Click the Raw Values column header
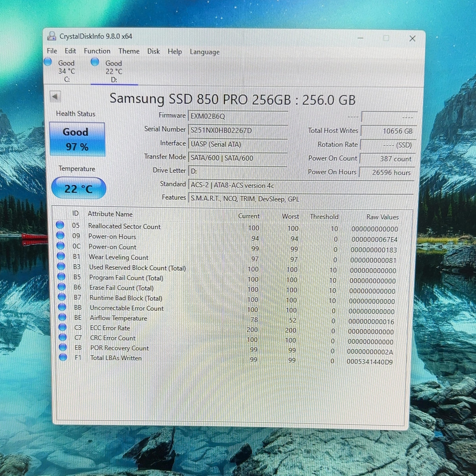 tap(383, 217)
